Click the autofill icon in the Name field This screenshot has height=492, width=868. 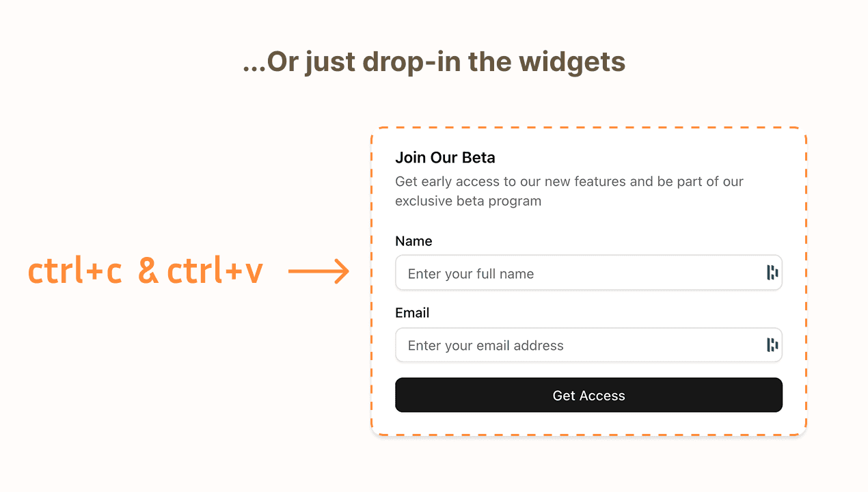click(x=772, y=273)
